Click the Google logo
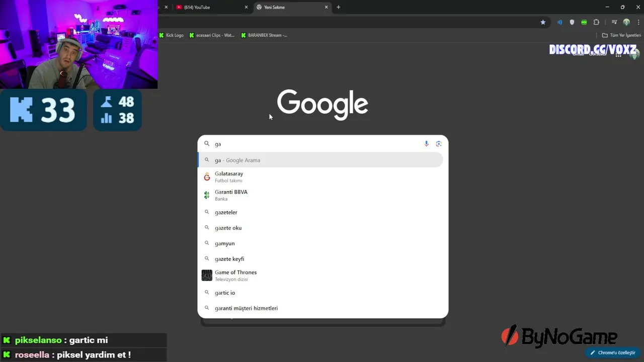The image size is (644, 362). (x=323, y=105)
